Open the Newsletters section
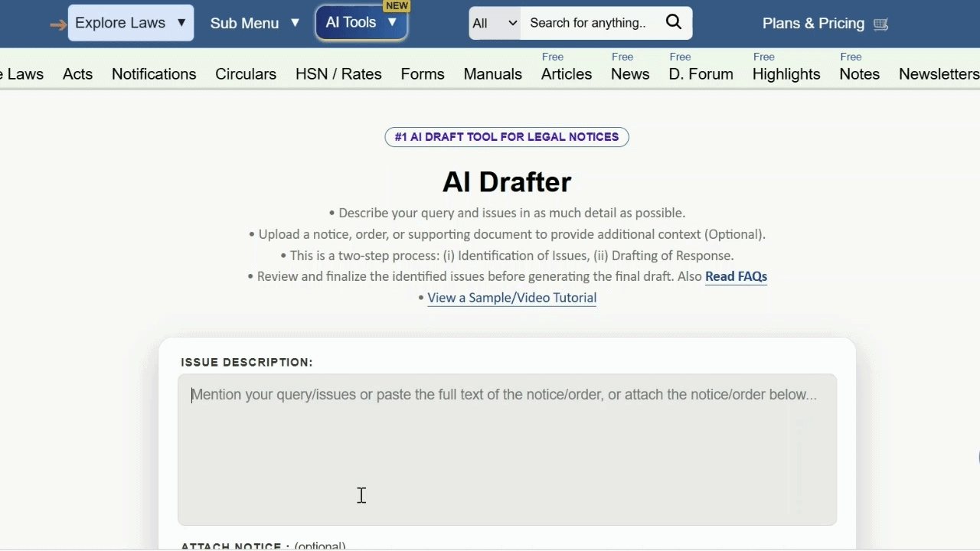This screenshot has width=980, height=551. tap(939, 74)
